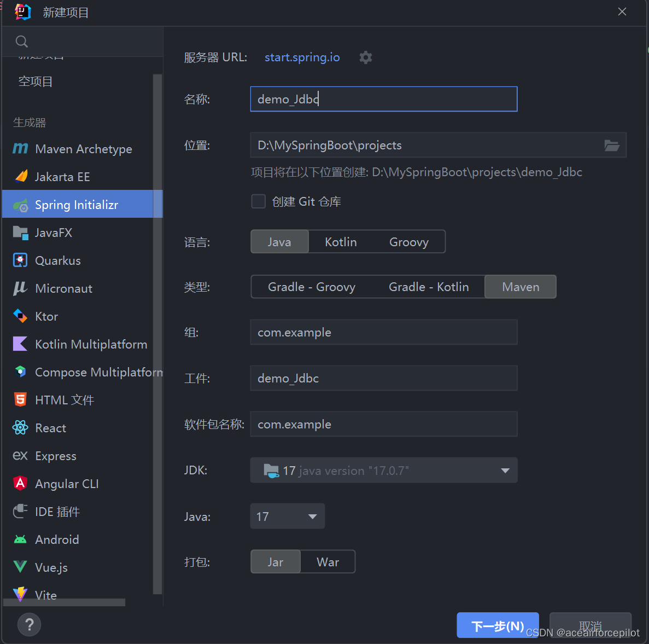This screenshot has width=649, height=644.
Task: Close the 新建项目 dialog
Action: (622, 11)
